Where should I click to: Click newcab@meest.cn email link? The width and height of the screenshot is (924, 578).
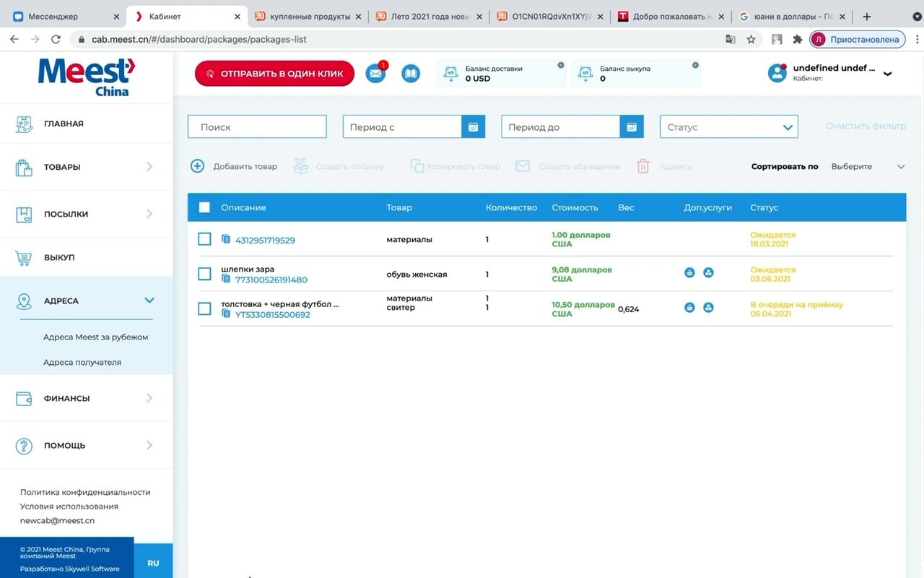pyautogui.click(x=57, y=520)
